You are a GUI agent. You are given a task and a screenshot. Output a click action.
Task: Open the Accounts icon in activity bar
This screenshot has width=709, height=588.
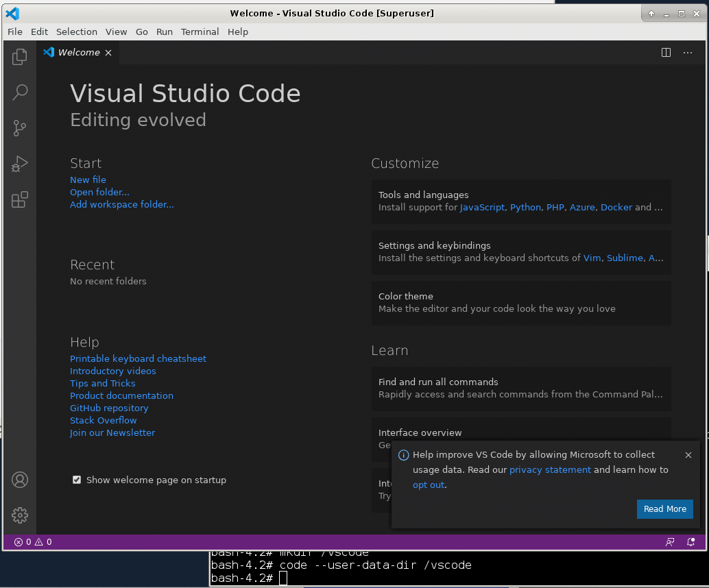click(x=19, y=480)
